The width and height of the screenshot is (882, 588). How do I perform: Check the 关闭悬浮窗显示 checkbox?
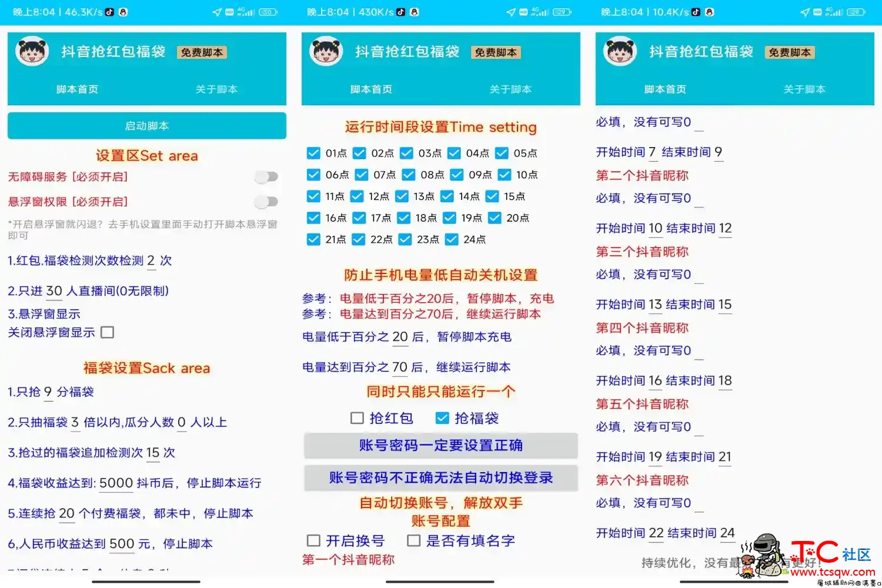pos(107,332)
